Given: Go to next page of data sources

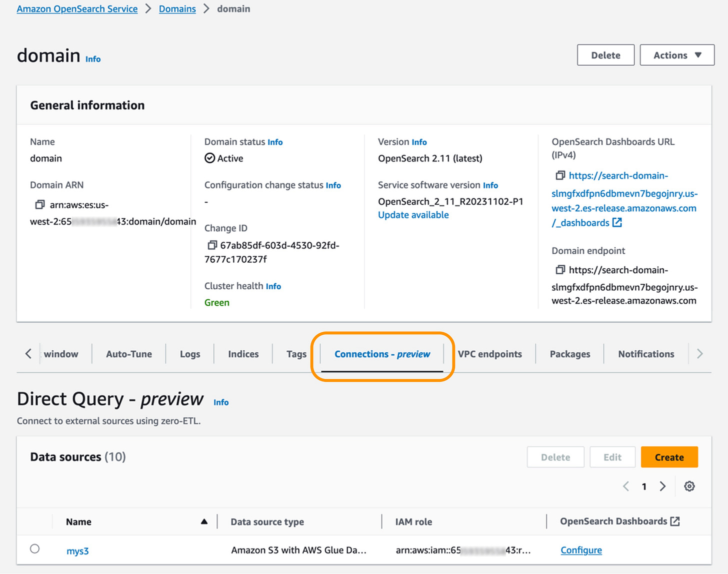Looking at the screenshot, I should click(662, 486).
